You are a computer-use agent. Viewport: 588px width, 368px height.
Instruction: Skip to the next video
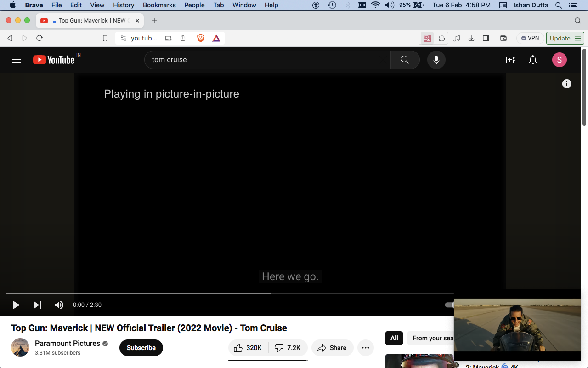[38, 305]
